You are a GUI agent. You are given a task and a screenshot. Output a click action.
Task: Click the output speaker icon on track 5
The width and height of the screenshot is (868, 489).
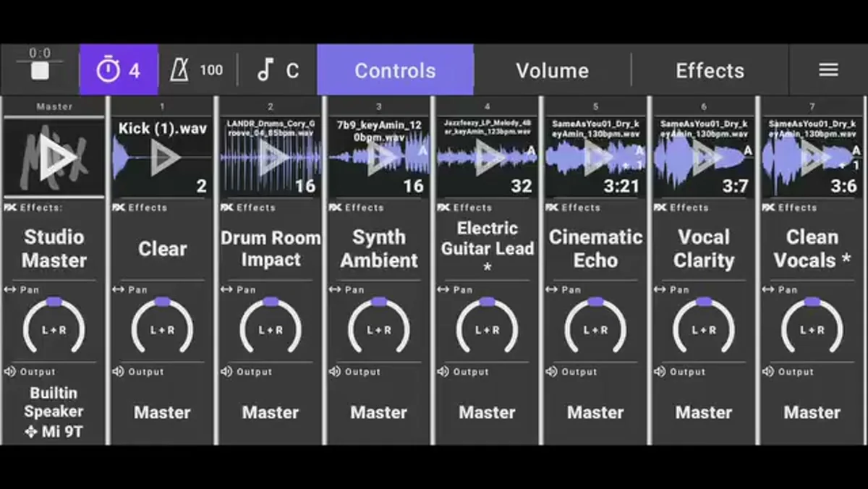pos(552,372)
